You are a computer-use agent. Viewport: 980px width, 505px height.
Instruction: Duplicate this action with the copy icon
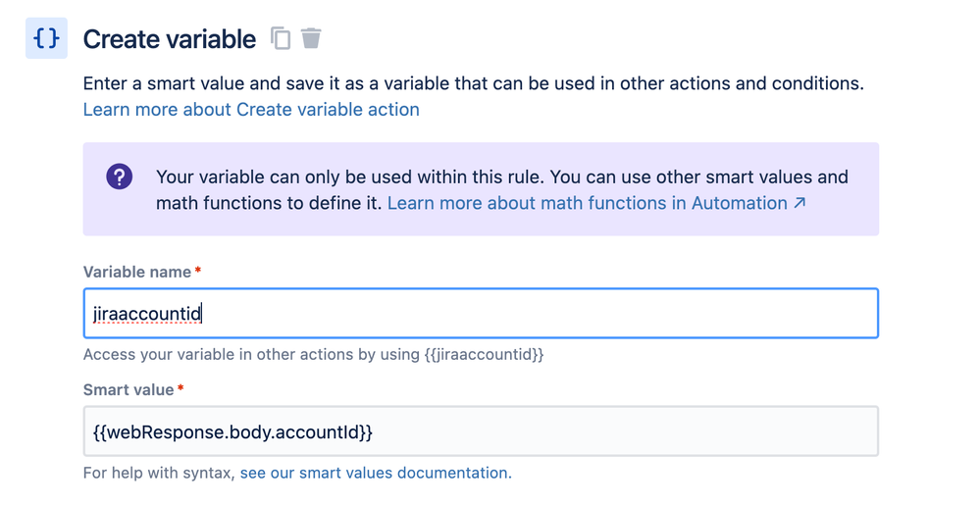[x=281, y=39]
